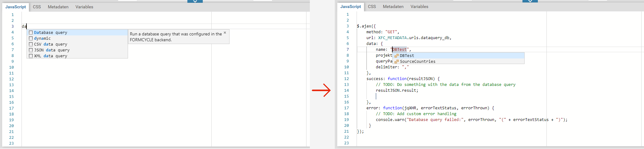This screenshot has width=644, height=149.
Task: Pick "SourceCountries" from the name suggestions
Action: pos(417,62)
